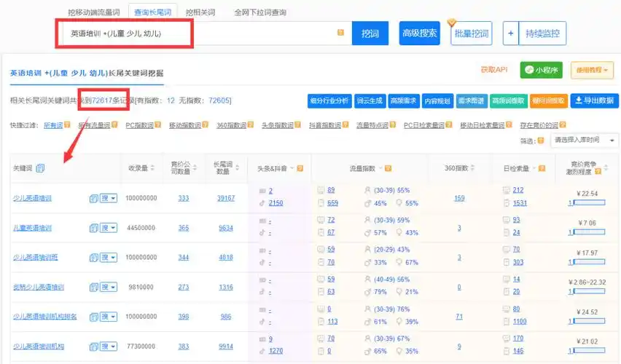The height and width of the screenshot is (364, 621).
Task: Sort by 长尾词数量 column arrows
Action: coord(237,168)
